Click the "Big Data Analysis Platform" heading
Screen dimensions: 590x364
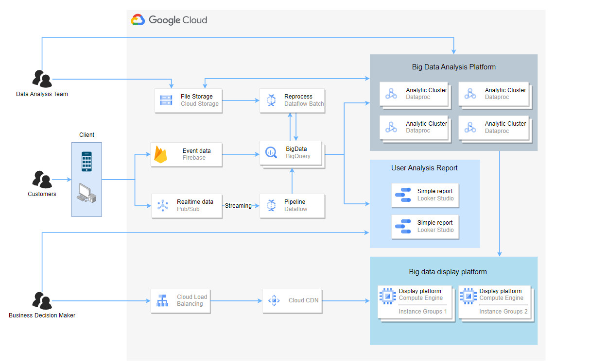click(454, 67)
